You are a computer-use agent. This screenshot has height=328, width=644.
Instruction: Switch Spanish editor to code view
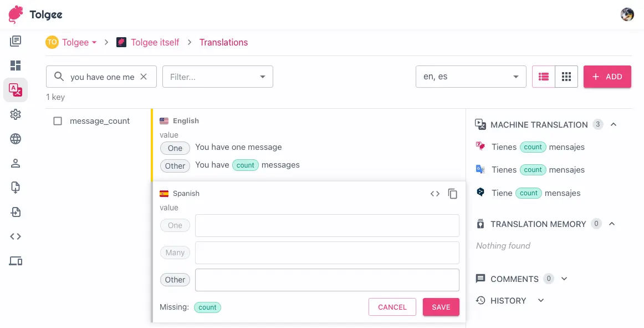(x=435, y=194)
